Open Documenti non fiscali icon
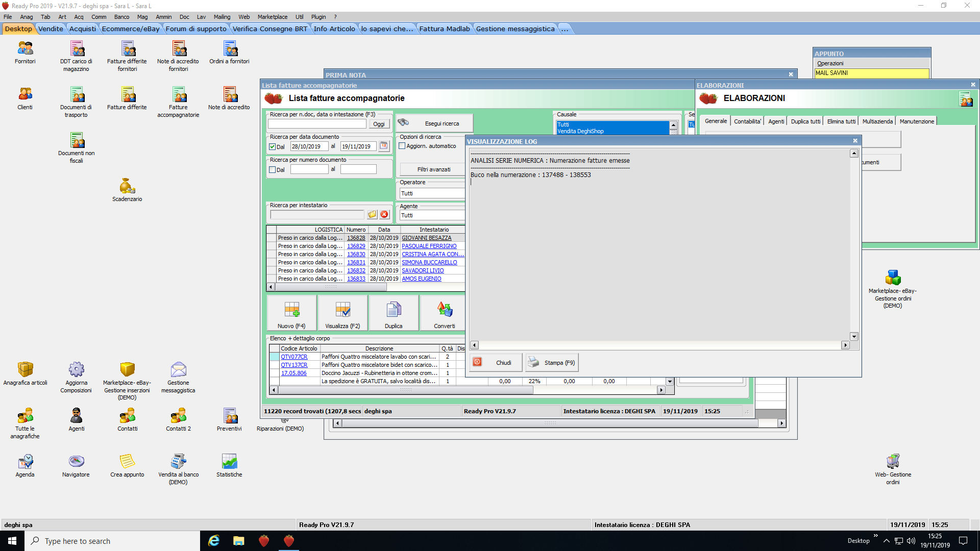This screenshot has width=980, height=551. click(76, 147)
